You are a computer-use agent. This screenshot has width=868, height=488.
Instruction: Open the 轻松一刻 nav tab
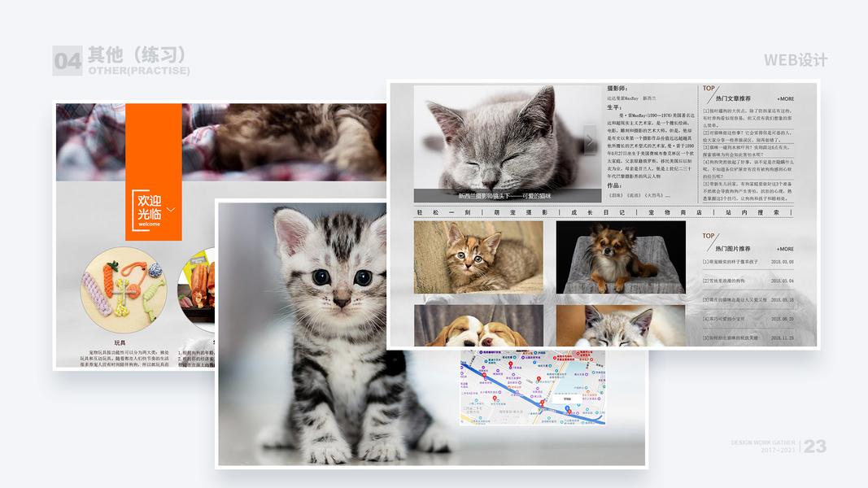coord(443,212)
